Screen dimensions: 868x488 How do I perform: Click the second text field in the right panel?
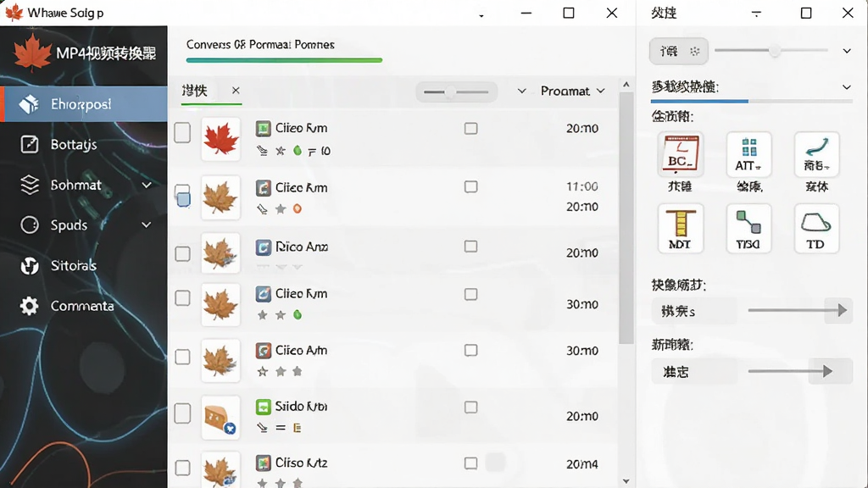(694, 372)
